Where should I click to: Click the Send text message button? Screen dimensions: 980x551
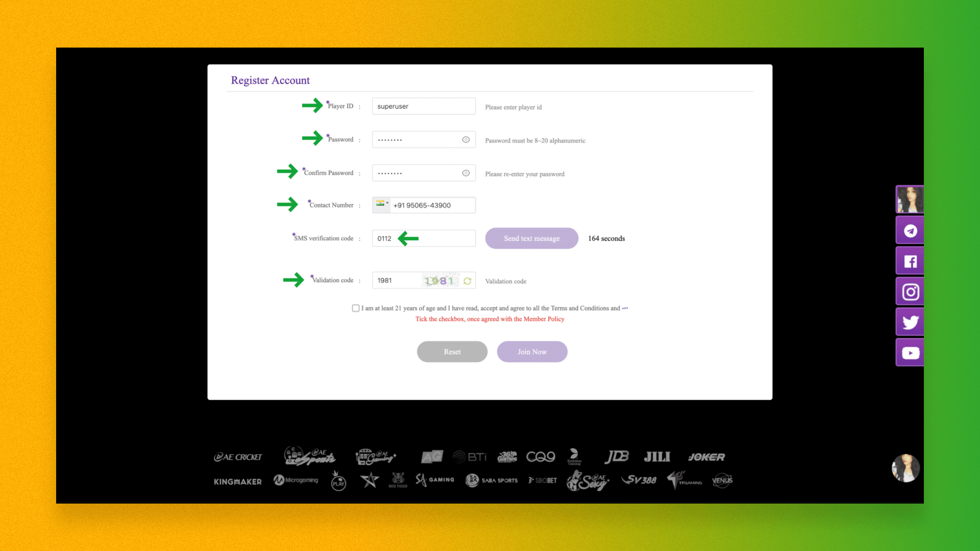click(x=532, y=238)
